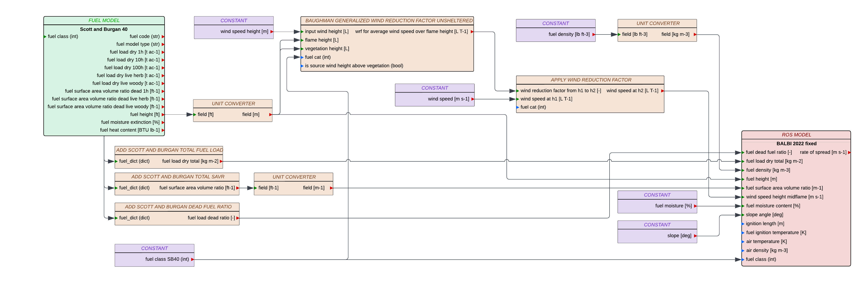The width and height of the screenshot is (868, 283).
Task: Click 'field [m]' output of unit converter
Action: (x=251, y=115)
